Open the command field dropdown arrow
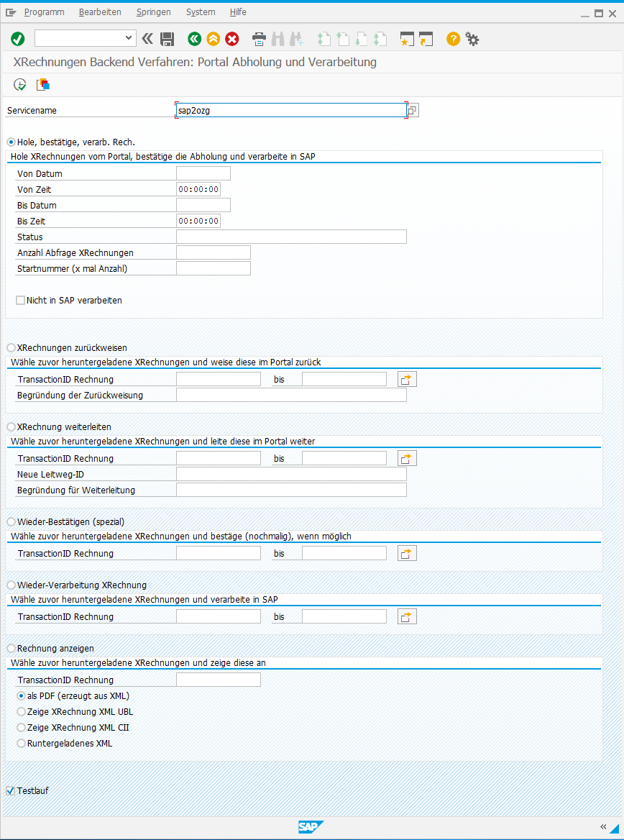Viewport: 624px width, 840px height. [x=128, y=38]
